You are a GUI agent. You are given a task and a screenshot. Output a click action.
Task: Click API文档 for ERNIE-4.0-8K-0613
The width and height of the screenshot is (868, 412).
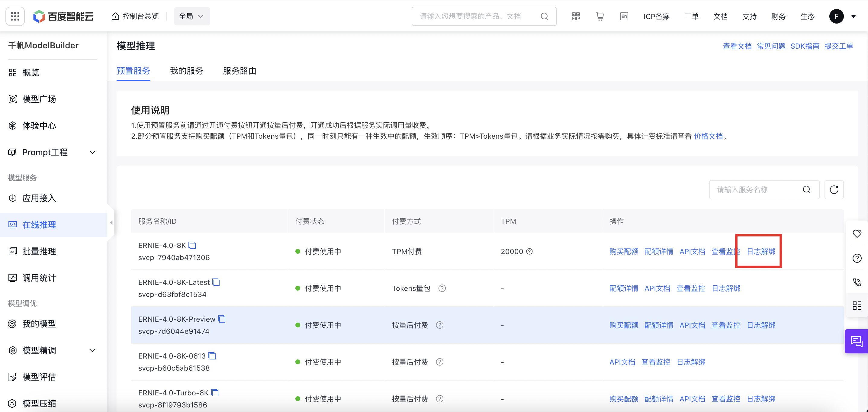(x=622, y=362)
